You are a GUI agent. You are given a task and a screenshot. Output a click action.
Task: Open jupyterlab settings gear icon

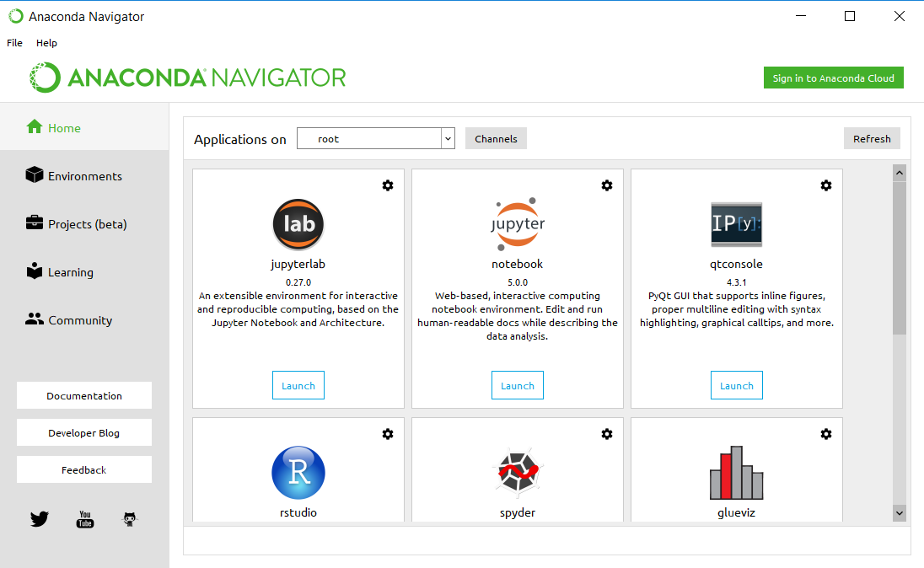[x=388, y=185]
